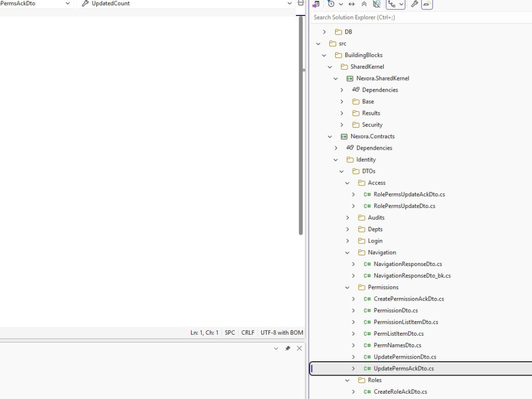Image resolution: width=532 pixels, height=399 pixels.
Task: Click Dependencies icon under Nexora.Contracts
Action: tap(350, 148)
